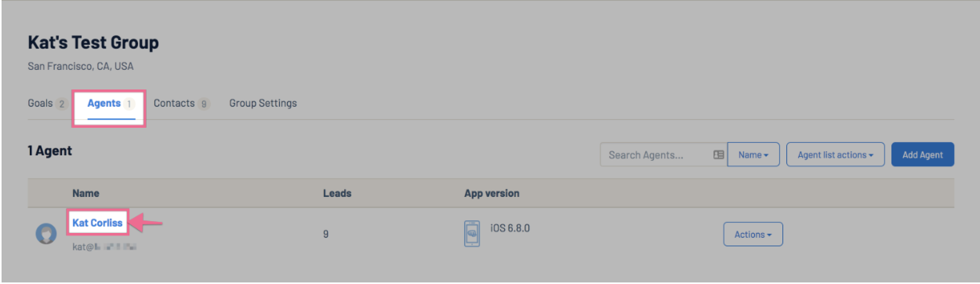Click the App version column header
Viewport: 980px width, 284px height.
pos(492,193)
